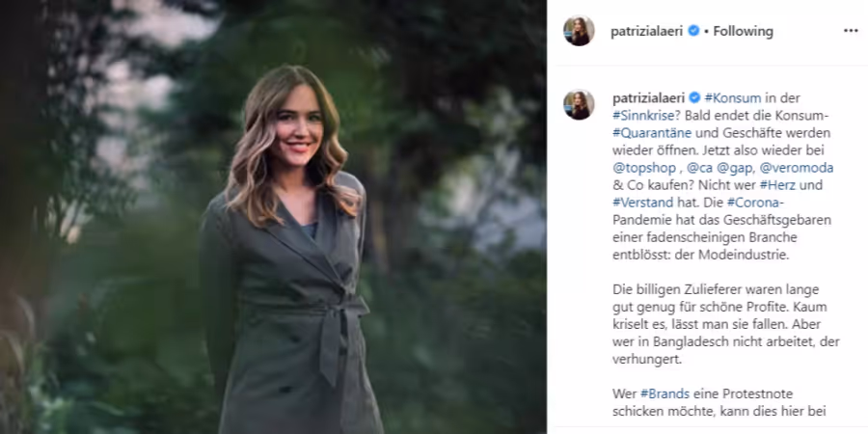Viewport: 868px width, 434px height.
Task: Open patrizialaeri username link in caption
Action: coord(649,98)
